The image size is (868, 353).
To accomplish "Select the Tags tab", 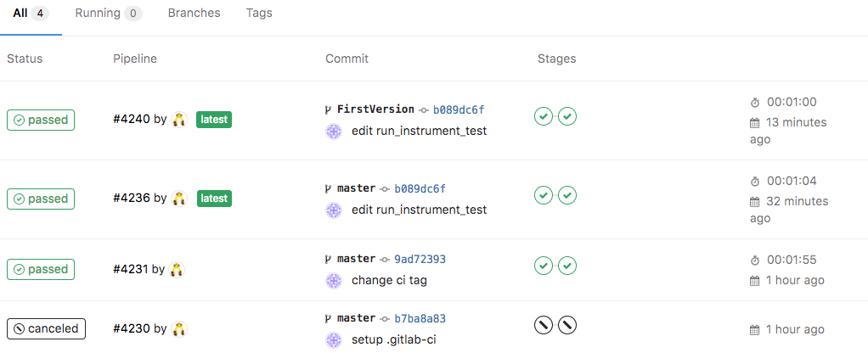I will 259,14.
